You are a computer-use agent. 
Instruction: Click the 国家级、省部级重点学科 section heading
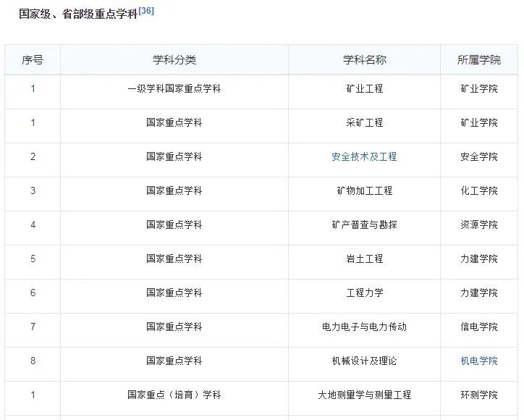[x=77, y=14]
